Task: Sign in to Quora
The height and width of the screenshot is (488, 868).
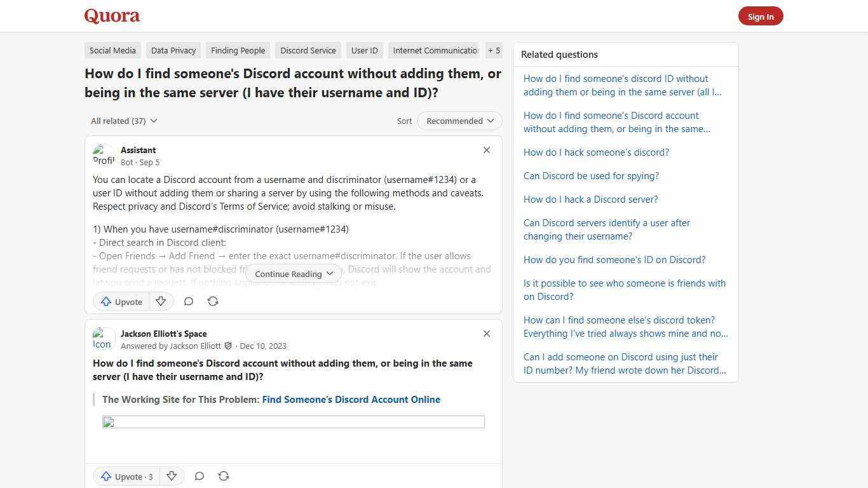Action: pos(761,16)
